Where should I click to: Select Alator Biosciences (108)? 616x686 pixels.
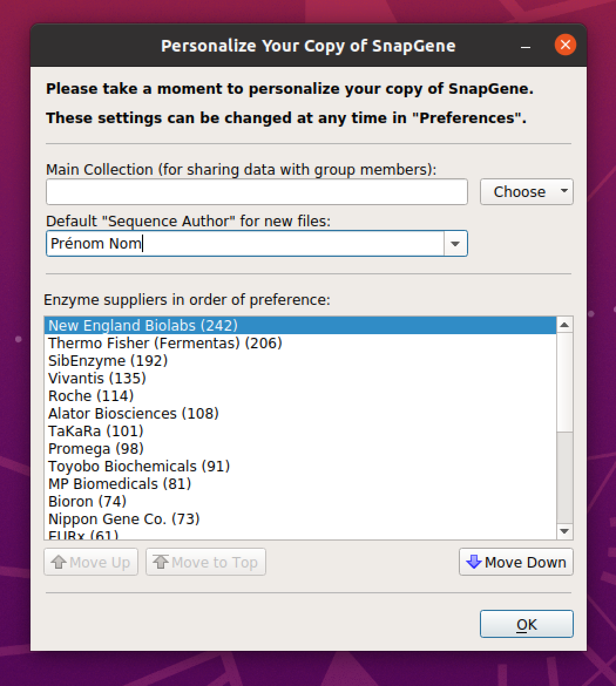[x=133, y=413]
